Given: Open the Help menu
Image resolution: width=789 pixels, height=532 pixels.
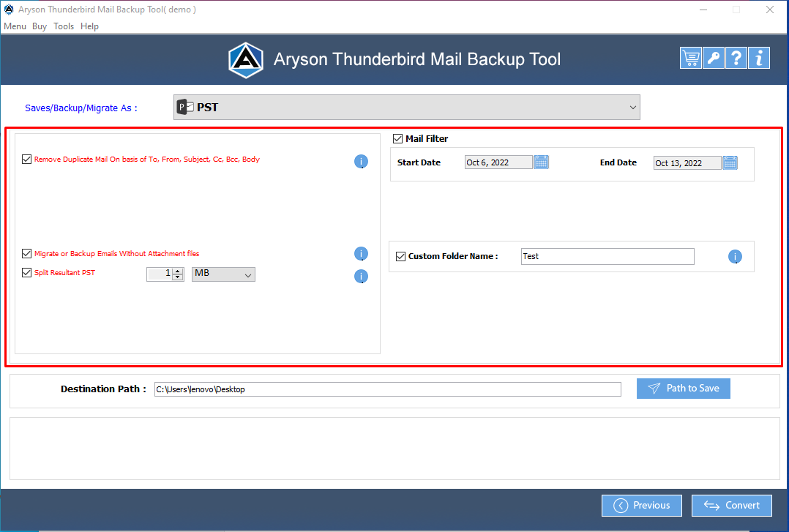Looking at the screenshot, I should (89, 26).
